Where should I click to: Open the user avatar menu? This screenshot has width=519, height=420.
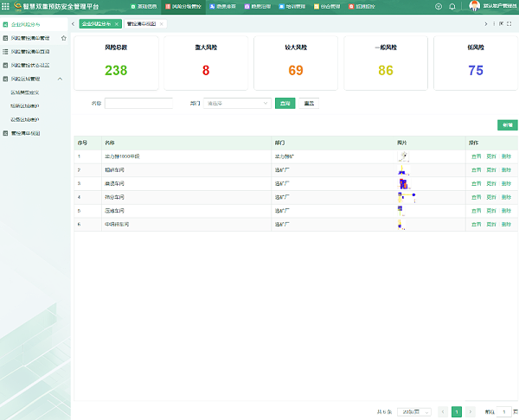click(474, 6)
